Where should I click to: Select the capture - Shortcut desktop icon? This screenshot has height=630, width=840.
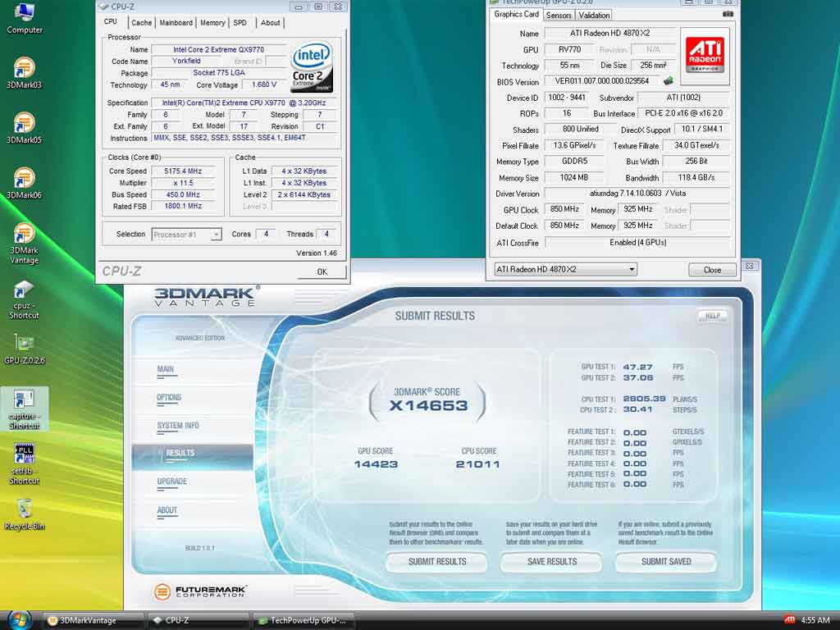pos(24,409)
